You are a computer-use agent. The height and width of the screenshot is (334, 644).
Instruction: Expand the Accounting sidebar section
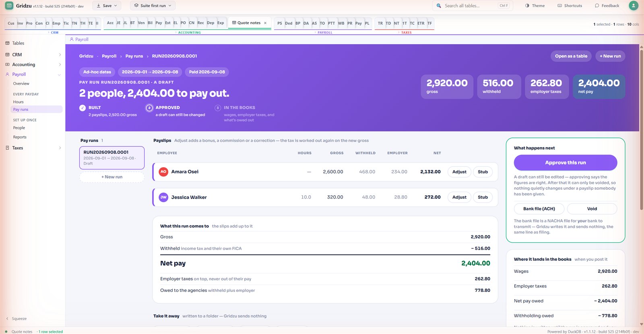[x=60, y=64]
